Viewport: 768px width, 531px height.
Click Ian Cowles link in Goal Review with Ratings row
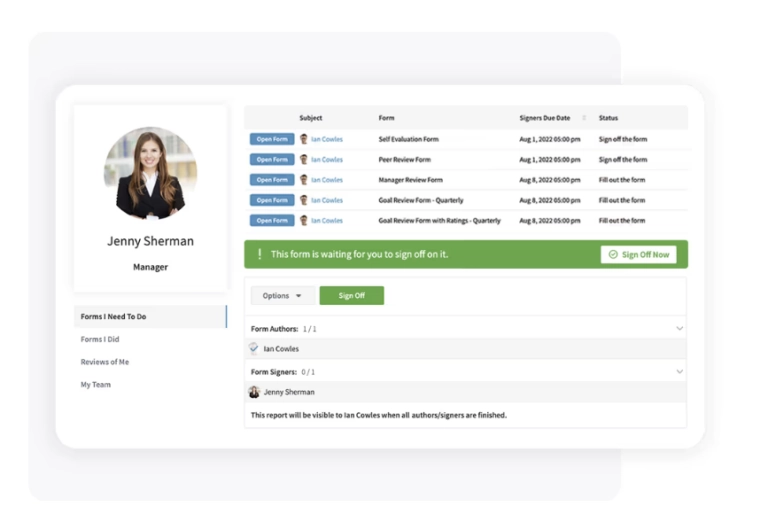tap(326, 220)
